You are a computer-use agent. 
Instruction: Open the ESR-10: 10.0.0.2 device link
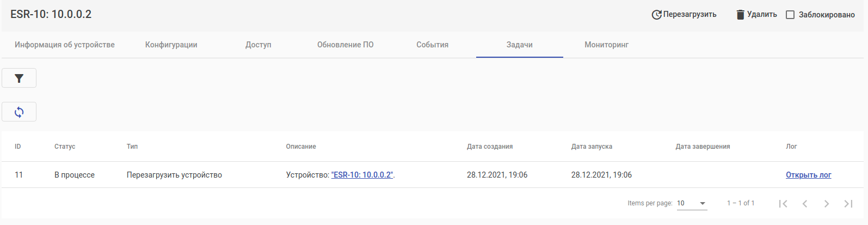click(x=362, y=175)
